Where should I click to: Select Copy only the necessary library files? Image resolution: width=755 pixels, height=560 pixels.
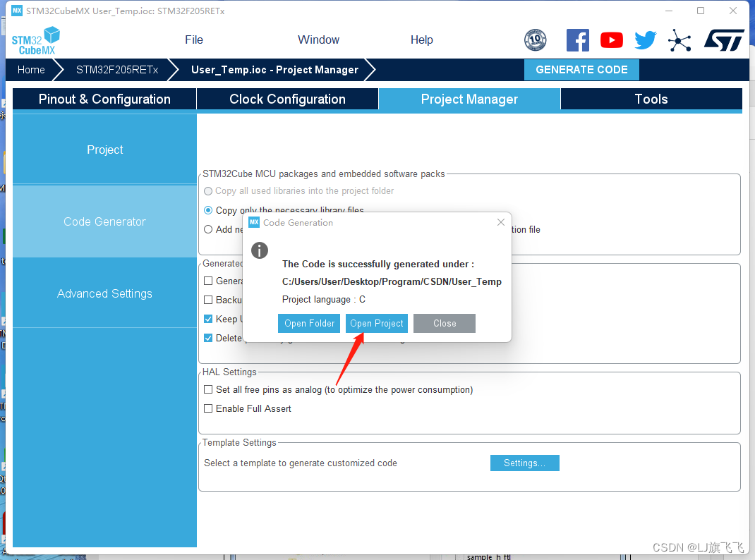(208, 210)
